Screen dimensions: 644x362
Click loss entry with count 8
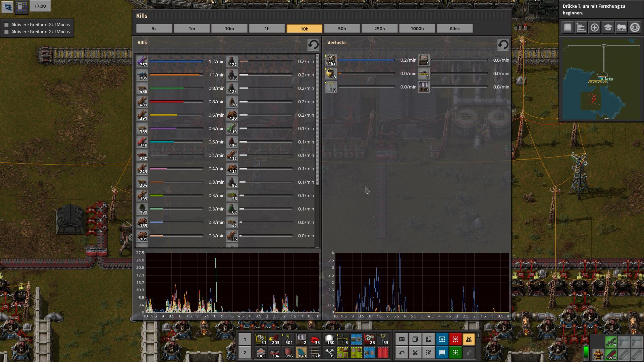coord(331,74)
